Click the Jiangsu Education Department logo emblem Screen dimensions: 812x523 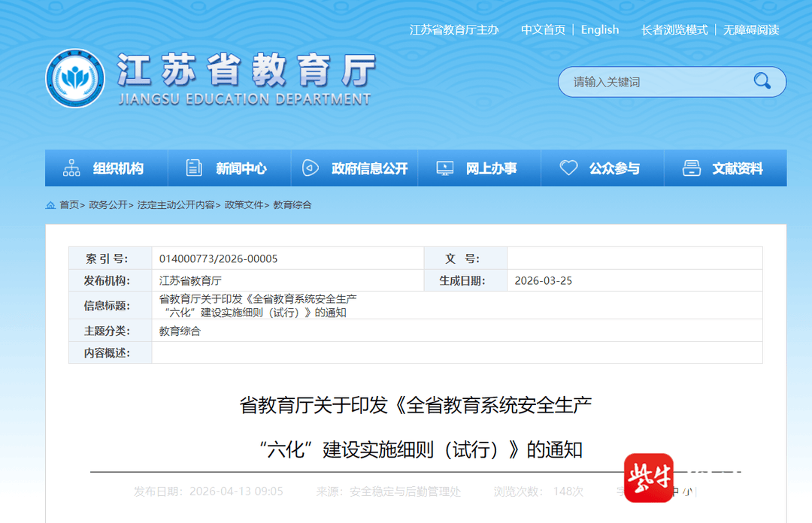75,79
